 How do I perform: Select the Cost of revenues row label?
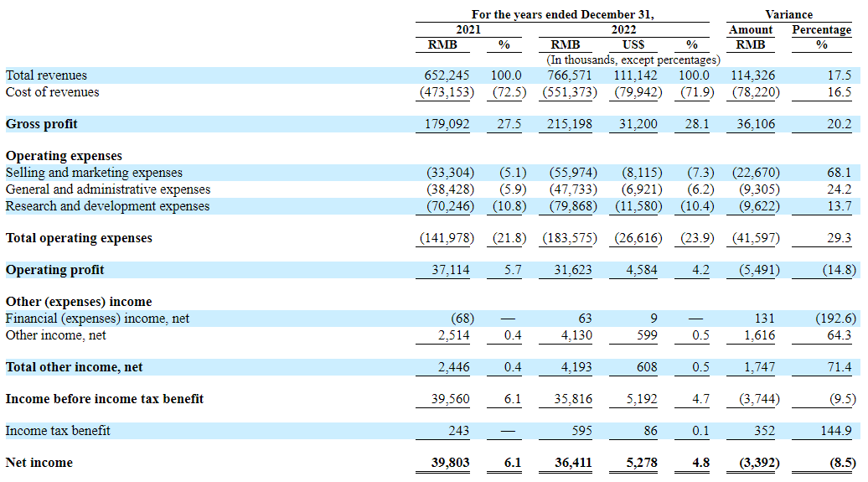[x=52, y=92]
